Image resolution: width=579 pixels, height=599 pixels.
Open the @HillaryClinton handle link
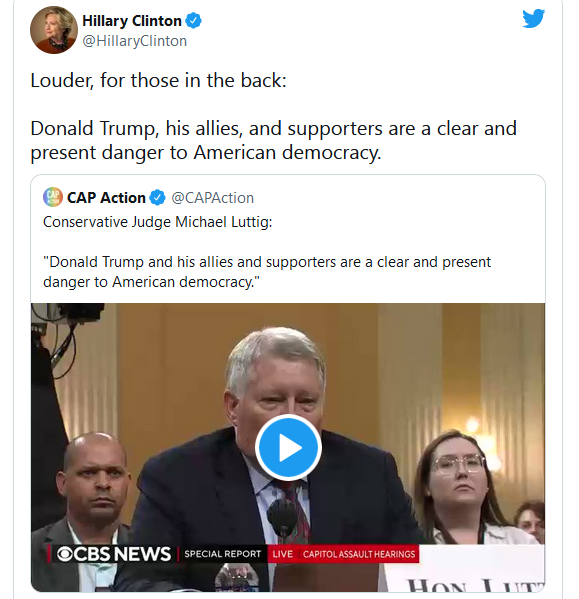point(134,41)
